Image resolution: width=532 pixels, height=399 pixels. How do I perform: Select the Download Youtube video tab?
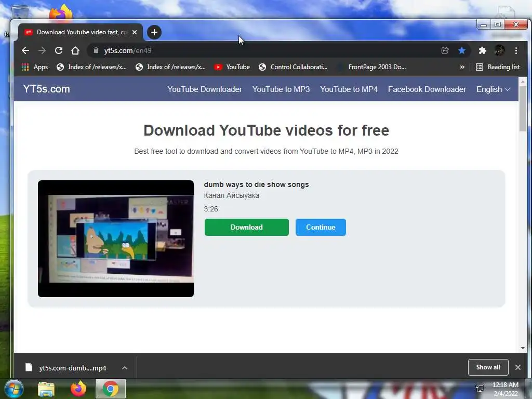(x=81, y=32)
